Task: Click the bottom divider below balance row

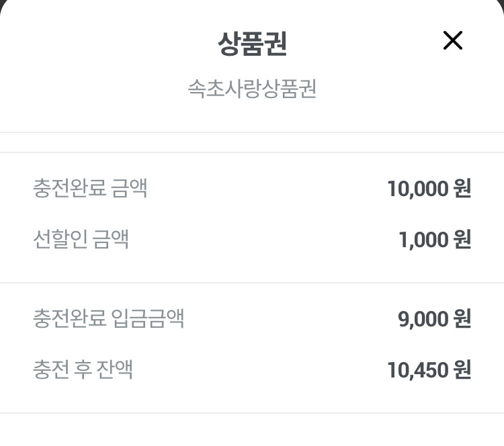Action: [x=252, y=412]
